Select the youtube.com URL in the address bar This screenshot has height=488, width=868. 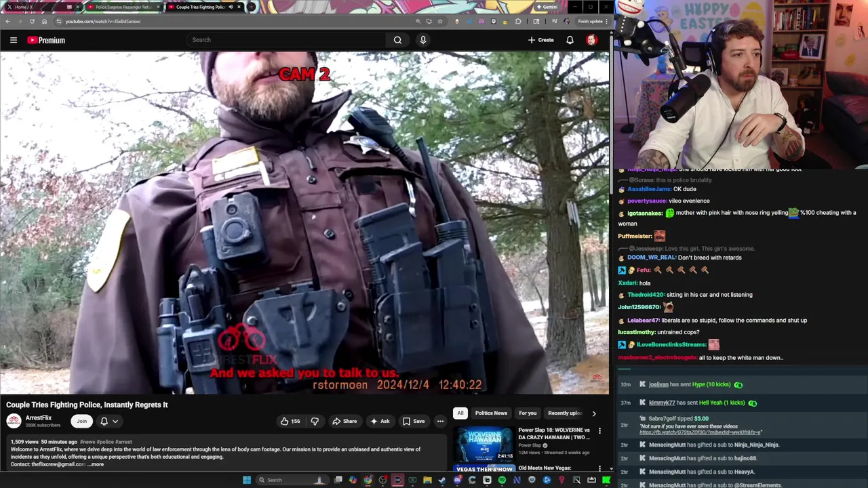[103, 21]
